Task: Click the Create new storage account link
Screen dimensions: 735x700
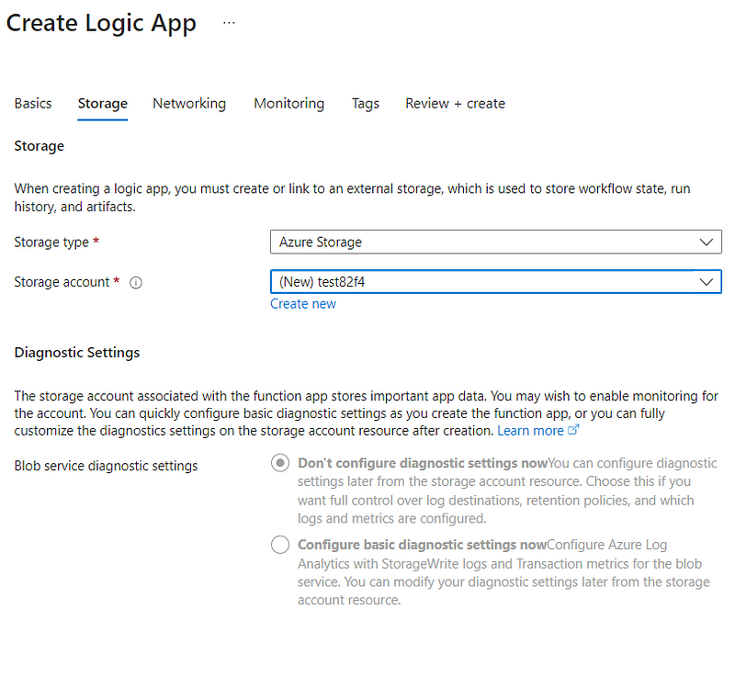Action: 303,304
